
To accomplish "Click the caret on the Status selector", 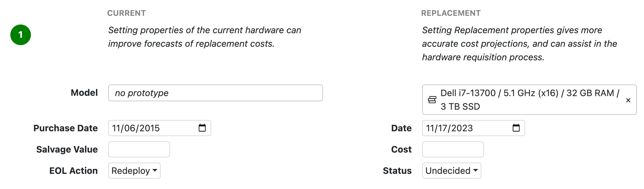I will (x=475, y=171).
